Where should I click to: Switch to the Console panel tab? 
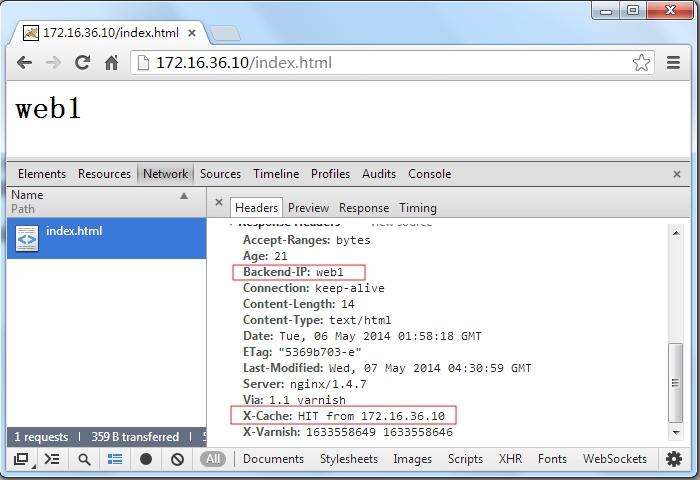coord(429,173)
